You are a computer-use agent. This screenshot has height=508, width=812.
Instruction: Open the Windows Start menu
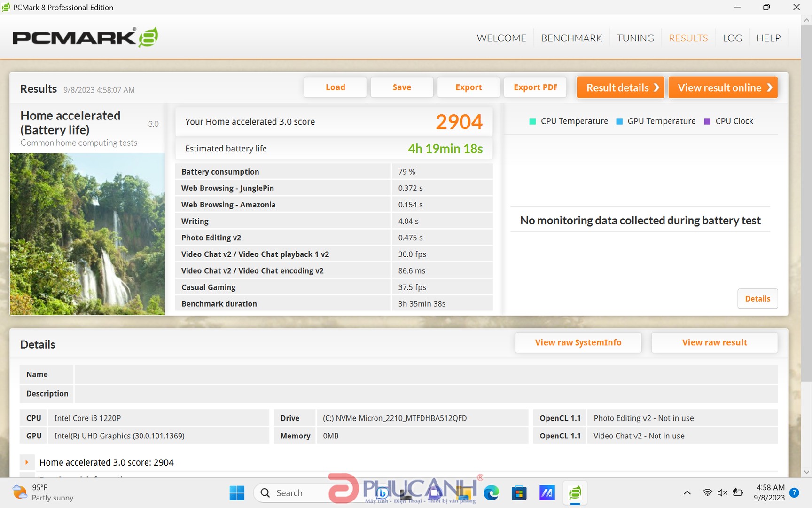coord(237,493)
